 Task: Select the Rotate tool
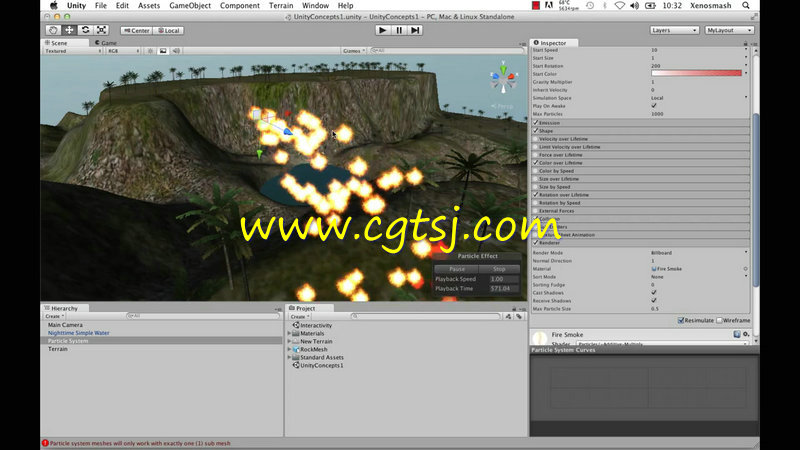pyautogui.click(x=85, y=30)
